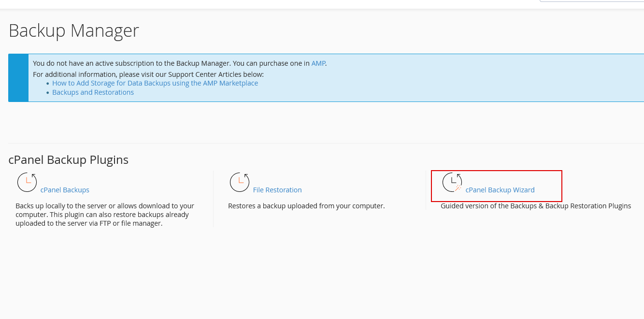Click the File Restoration clock icon
Viewport: 644px width, 319px height.
[x=240, y=182]
